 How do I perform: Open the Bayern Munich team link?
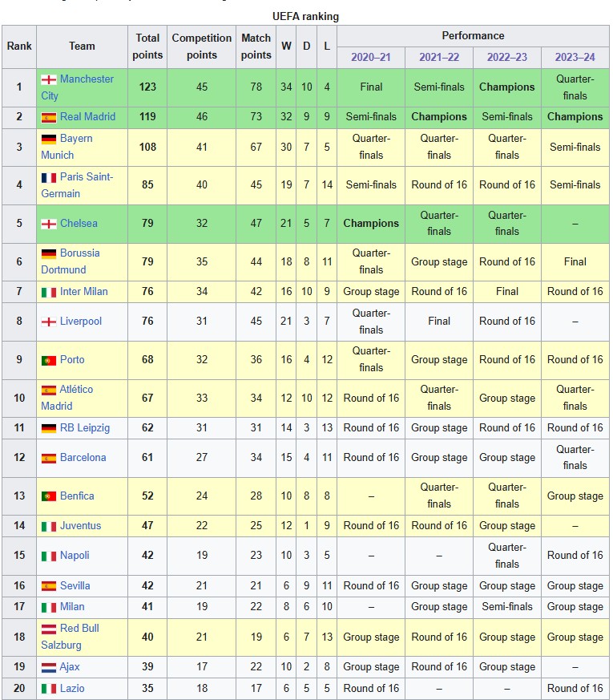(x=67, y=147)
